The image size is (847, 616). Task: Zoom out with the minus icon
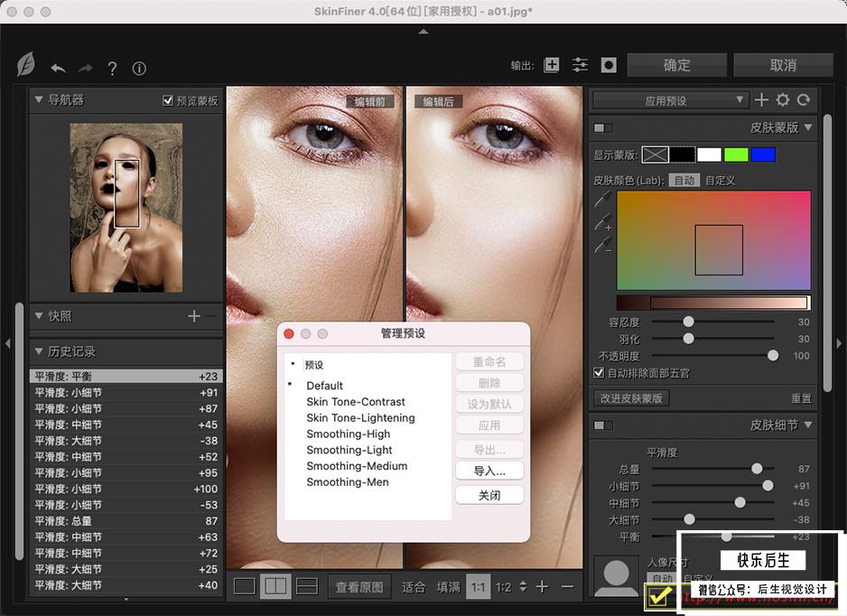coord(567,587)
